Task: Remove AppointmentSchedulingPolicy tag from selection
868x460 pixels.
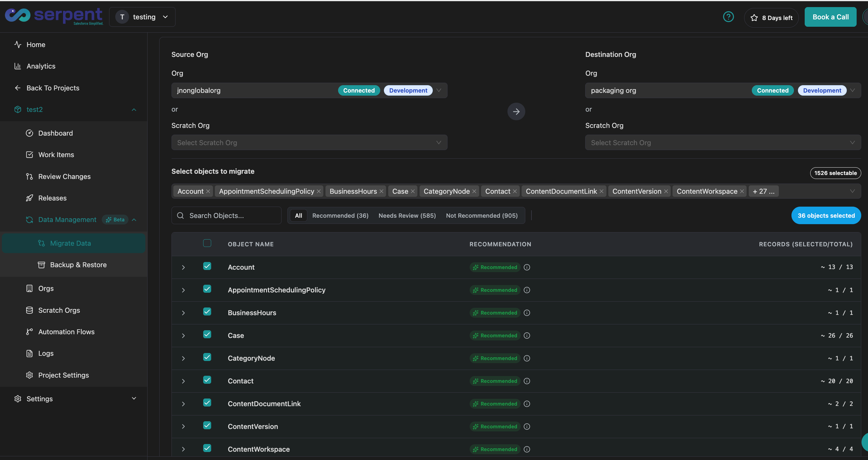Action: pos(319,192)
